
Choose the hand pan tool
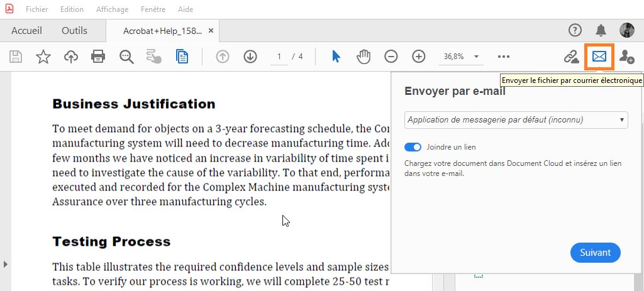tap(364, 57)
